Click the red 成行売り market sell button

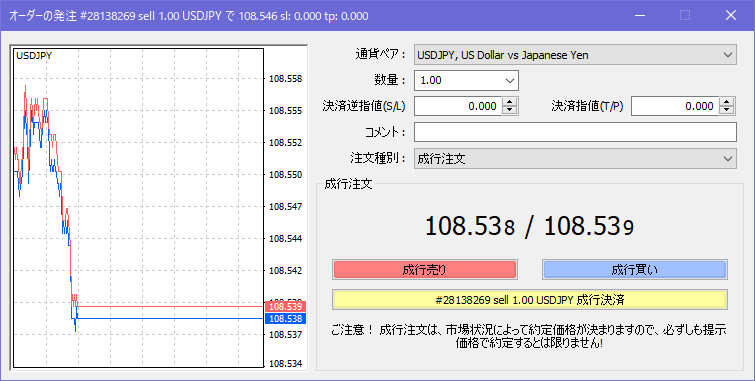click(x=425, y=270)
